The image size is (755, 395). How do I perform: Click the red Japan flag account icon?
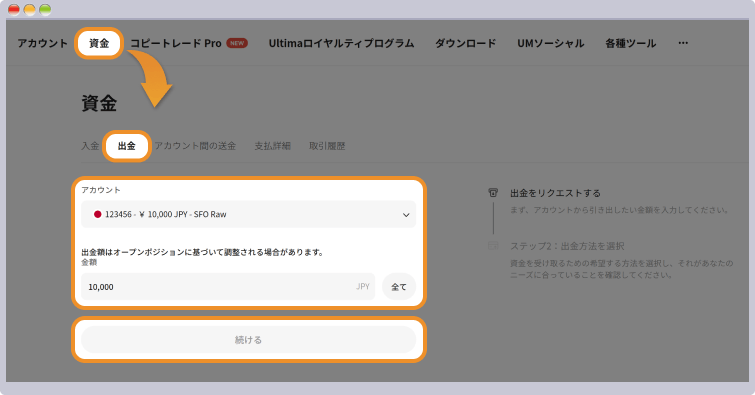coord(97,214)
